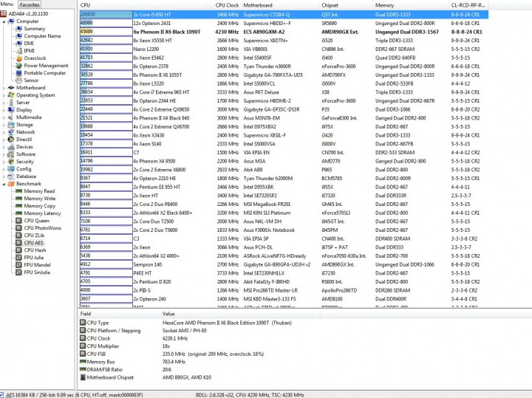This screenshot has width=532, height=398.
Task: Click the Database icon
Action: [x=12, y=176]
